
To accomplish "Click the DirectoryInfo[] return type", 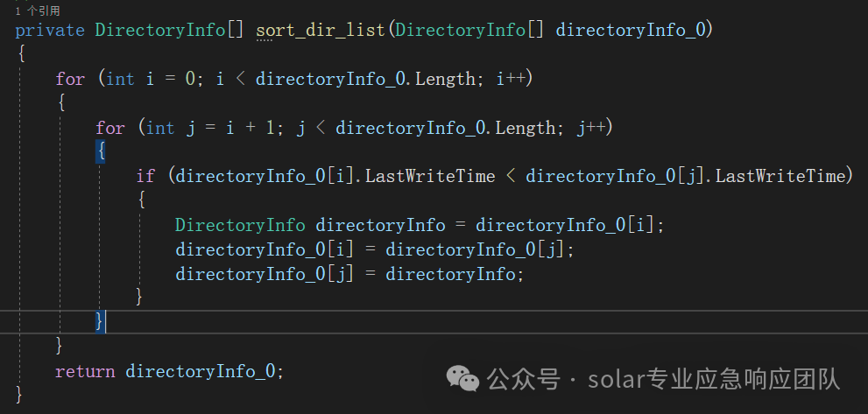I will (x=169, y=30).
